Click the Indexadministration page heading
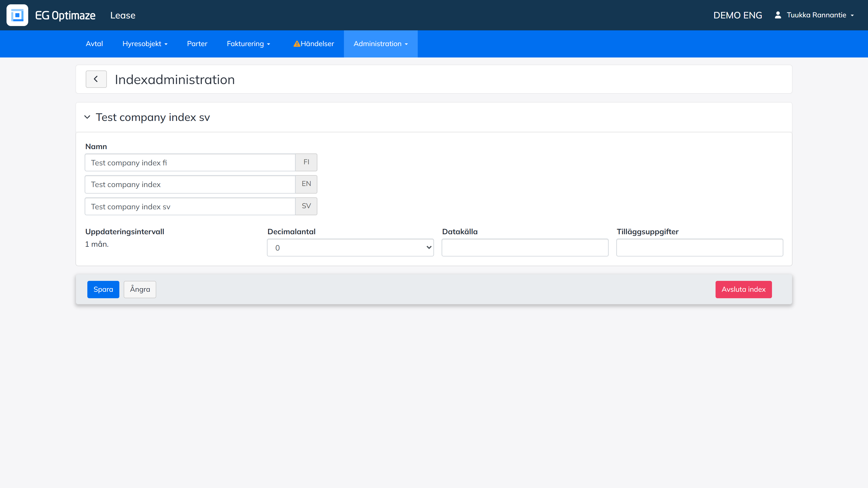The image size is (868, 488). 174,79
